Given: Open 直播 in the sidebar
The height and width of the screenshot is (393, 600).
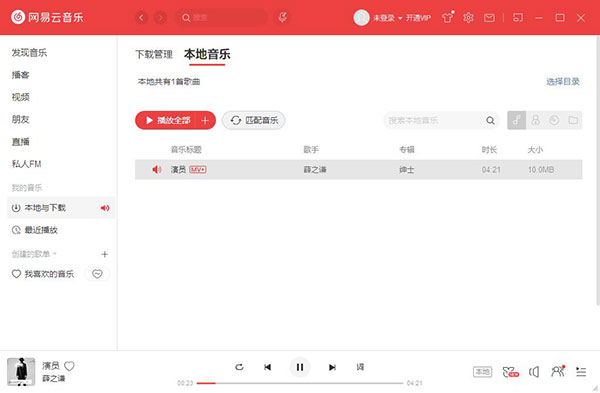Looking at the screenshot, I should (20, 142).
